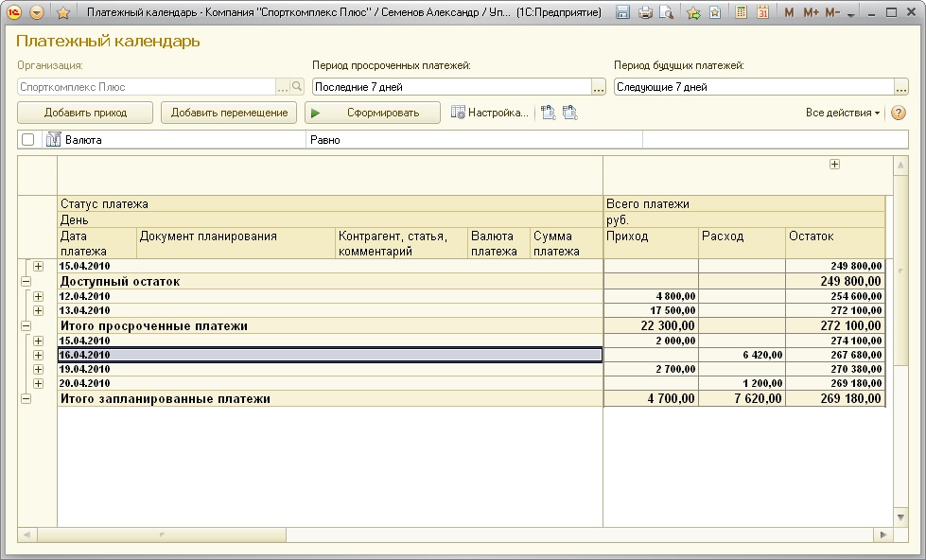Open the Настройка settings item

(x=490, y=113)
